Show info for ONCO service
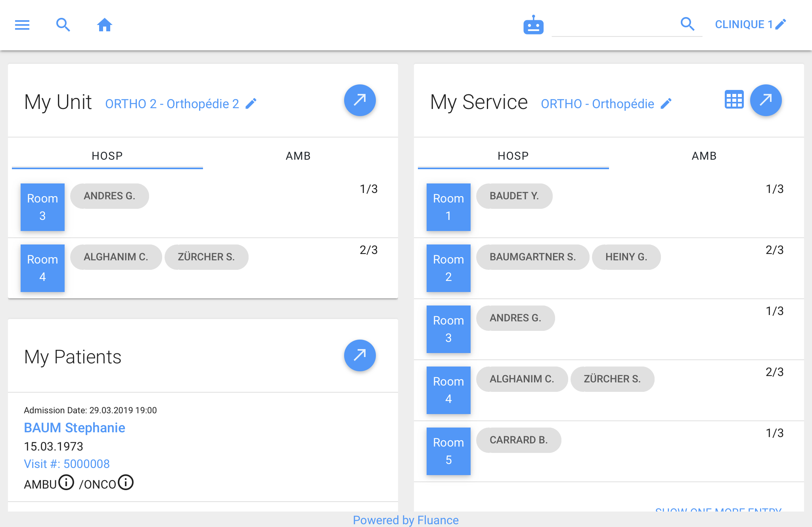The height and width of the screenshot is (527, 812). (x=126, y=483)
